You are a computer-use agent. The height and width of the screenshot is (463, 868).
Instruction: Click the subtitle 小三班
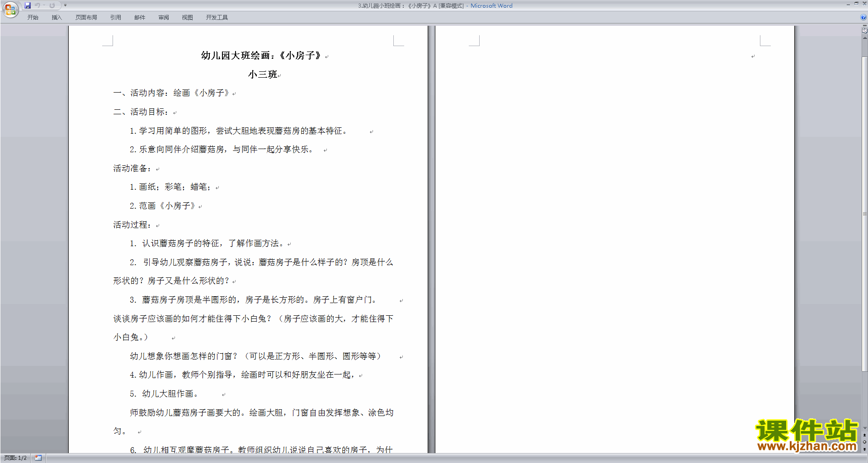click(263, 75)
